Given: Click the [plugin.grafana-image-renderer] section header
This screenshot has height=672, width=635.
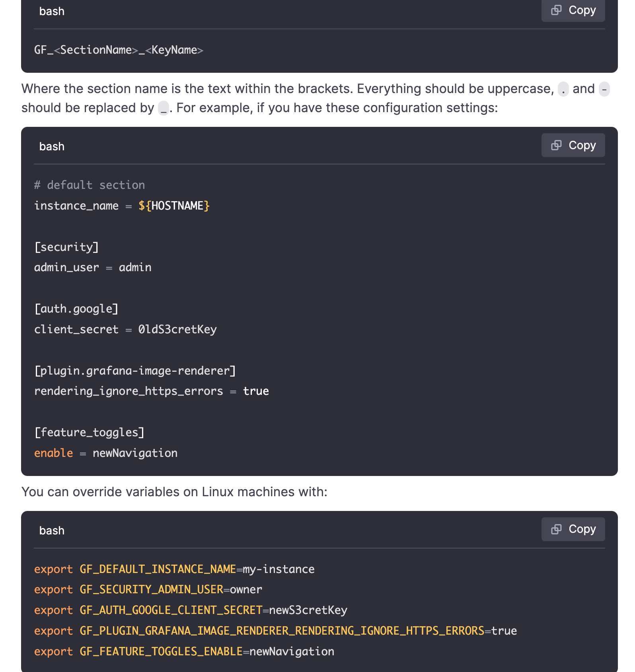Looking at the screenshot, I should tap(135, 371).
